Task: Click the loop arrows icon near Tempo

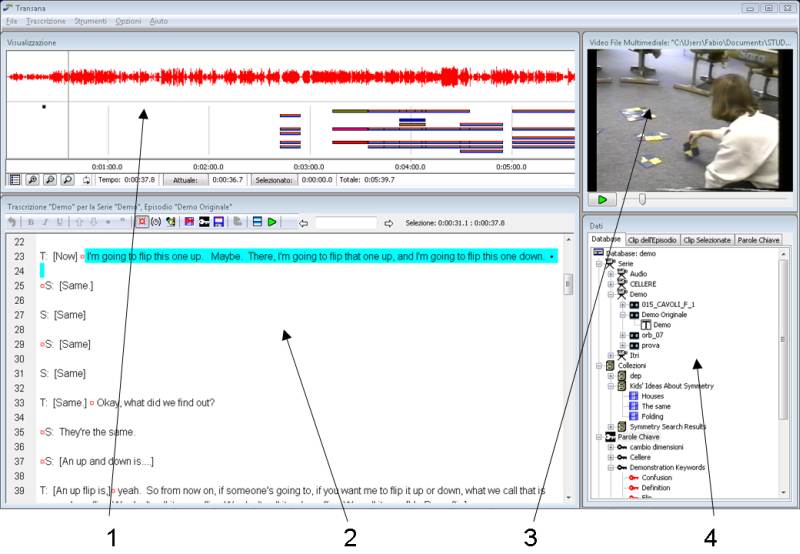Action: pyautogui.click(x=86, y=180)
